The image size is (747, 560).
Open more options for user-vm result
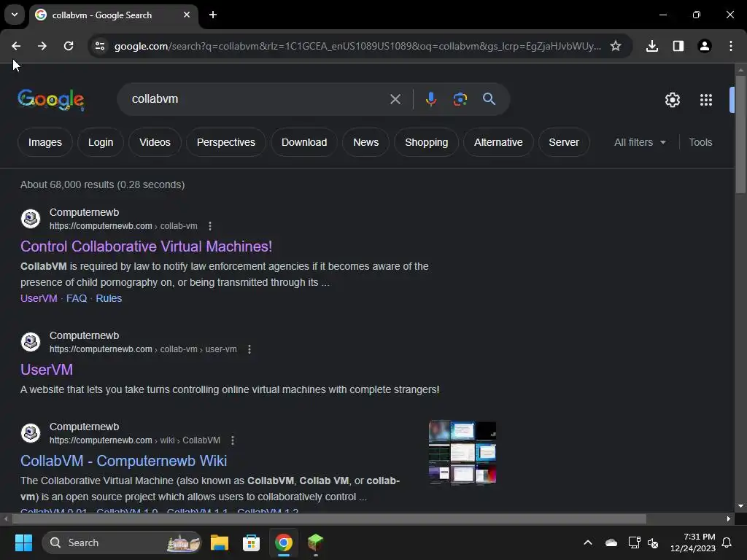pyautogui.click(x=249, y=349)
